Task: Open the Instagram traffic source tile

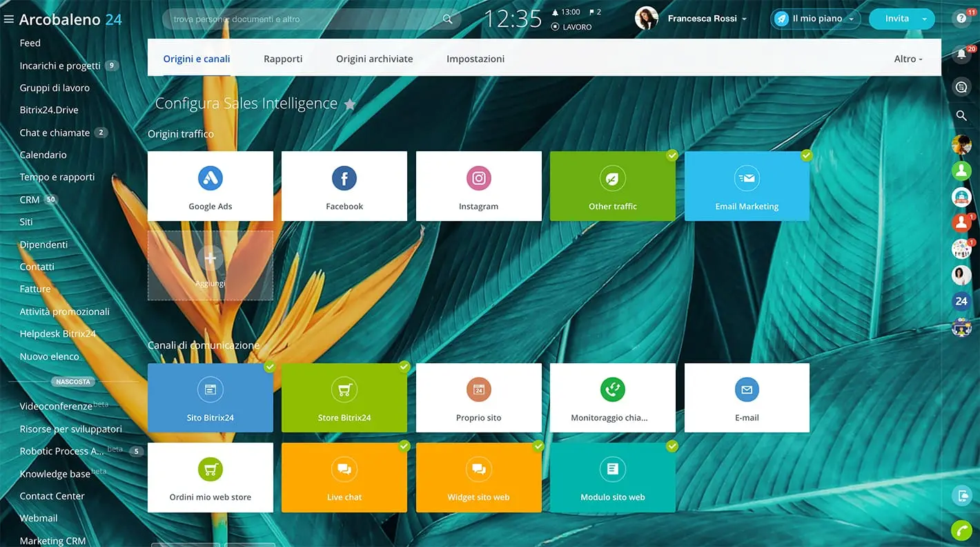Action: (x=478, y=186)
